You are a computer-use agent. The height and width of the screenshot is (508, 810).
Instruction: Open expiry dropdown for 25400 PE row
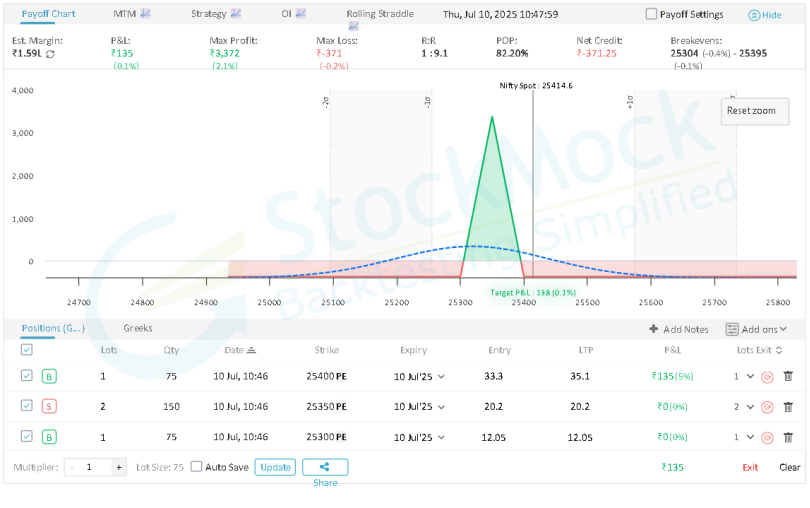click(x=441, y=377)
